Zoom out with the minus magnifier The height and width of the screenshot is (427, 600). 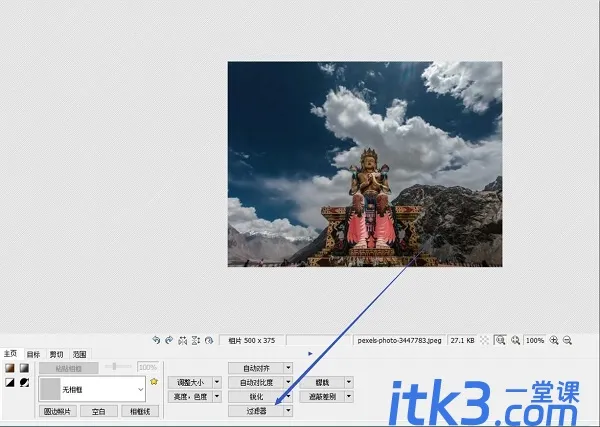click(567, 340)
